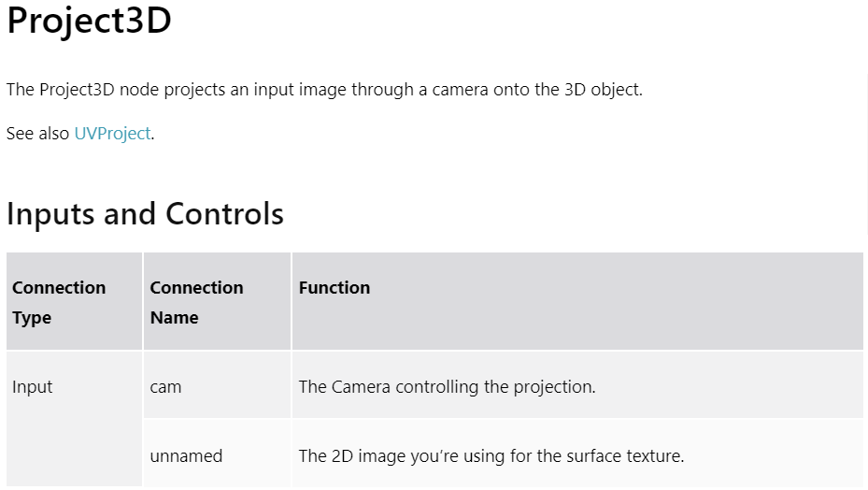Click the word Controls in heading
This screenshot has height=490, width=868.
225,214
